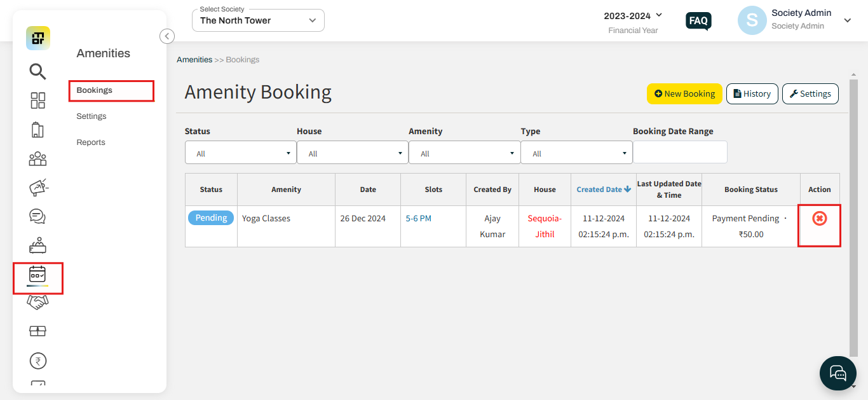Open the dashboard grid icon
The width and height of the screenshot is (868, 400).
[38, 100]
